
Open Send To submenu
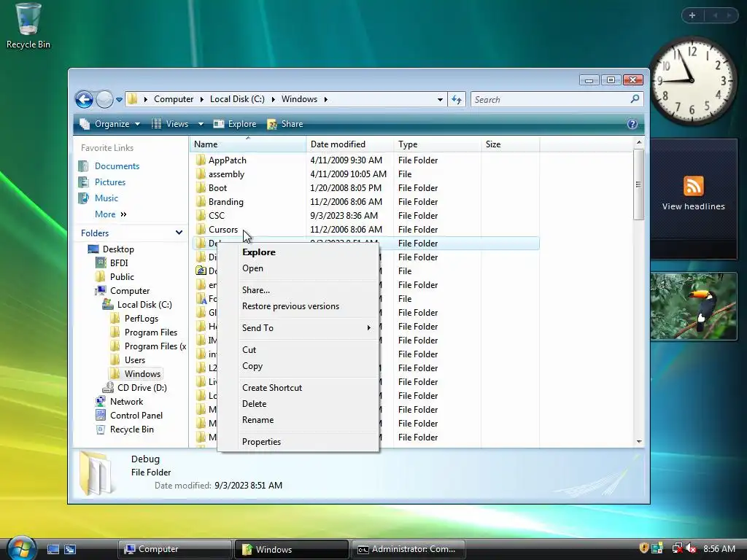click(298, 328)
